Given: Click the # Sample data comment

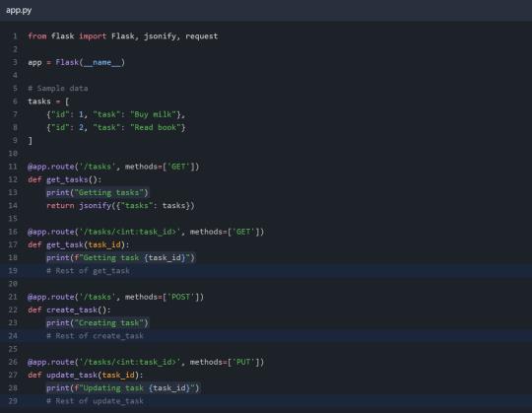Looking at the screenshot, I should [x=58, y=89].
